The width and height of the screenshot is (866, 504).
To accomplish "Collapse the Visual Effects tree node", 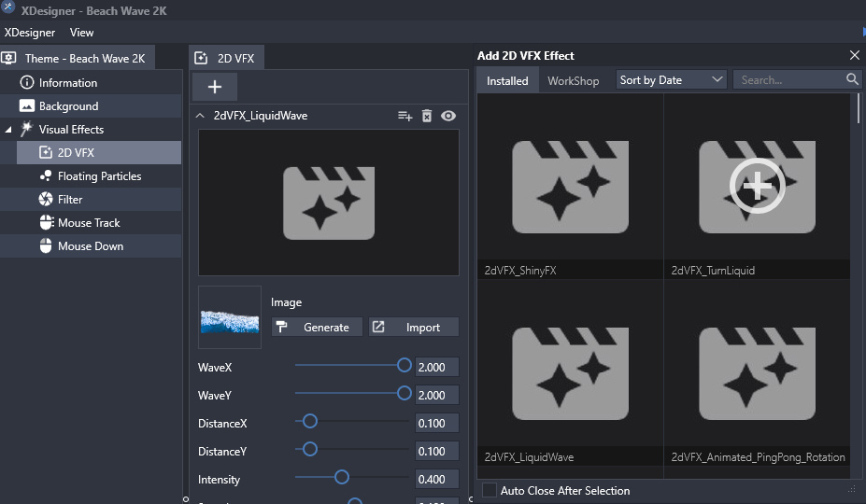I will [x=8, y=130].
